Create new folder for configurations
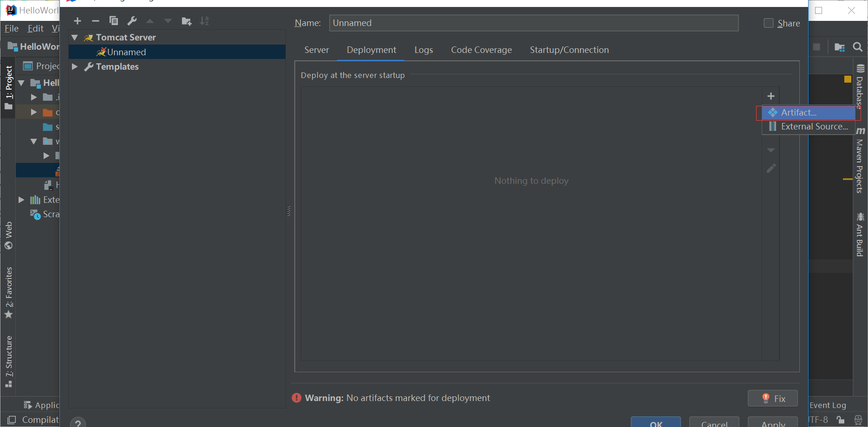Image resolution: width=868 pixels, height=427 pixels. tap(187, 21)
